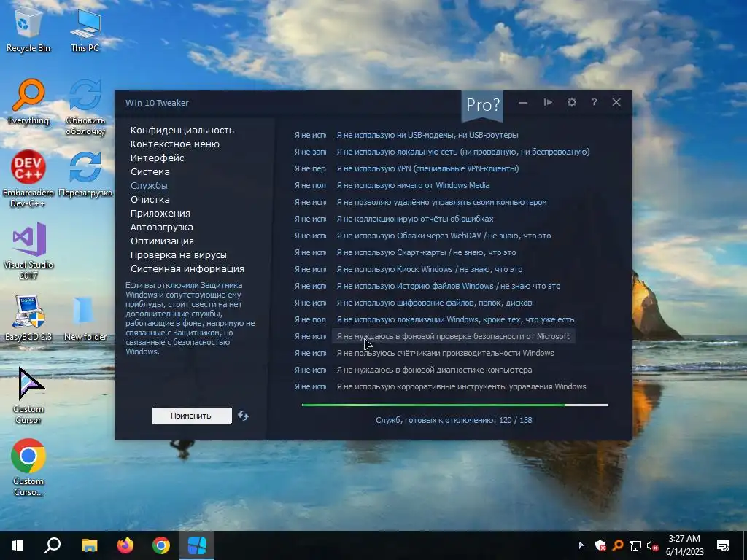The width and height of the screenshot is (747, 560).
Task: Launch Chrome from taskbar
Action: (x=161, y=545)
